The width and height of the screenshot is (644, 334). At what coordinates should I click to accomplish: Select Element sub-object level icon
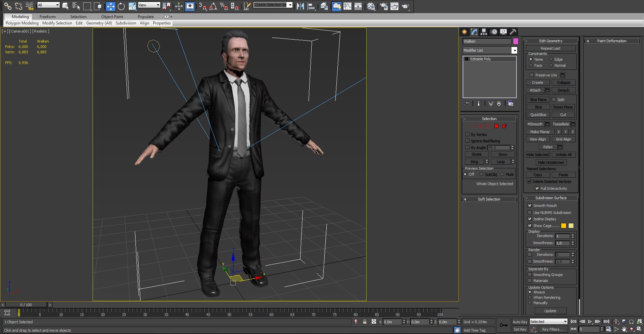pyautogui.click(x=504, y=126)
